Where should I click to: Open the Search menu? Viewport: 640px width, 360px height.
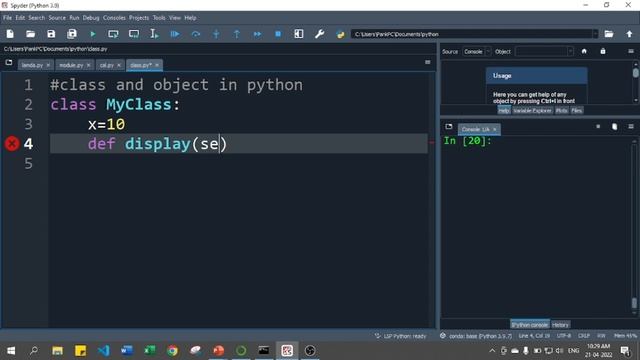37,18
